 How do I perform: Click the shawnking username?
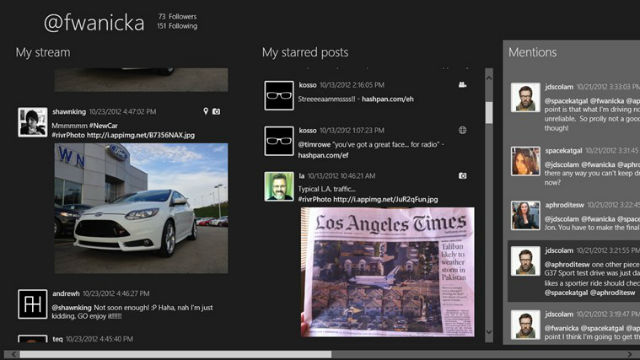[x=69, y=112]
